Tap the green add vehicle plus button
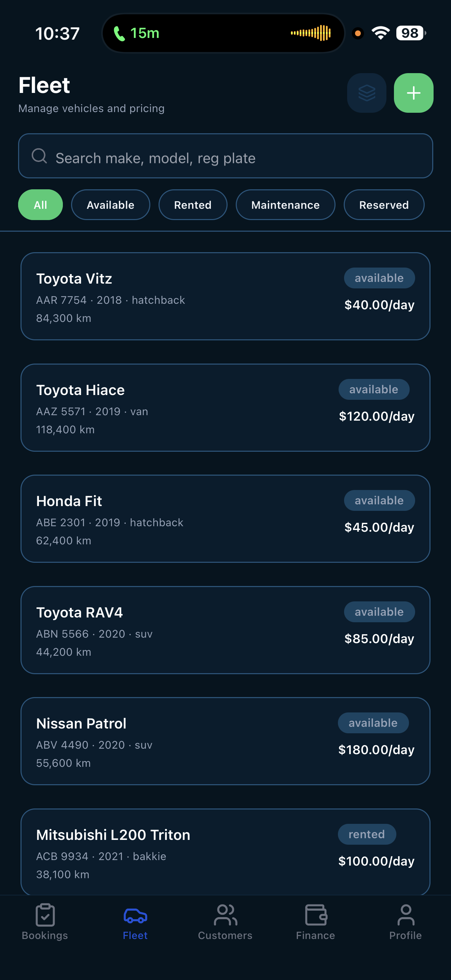 click(413, 93)
